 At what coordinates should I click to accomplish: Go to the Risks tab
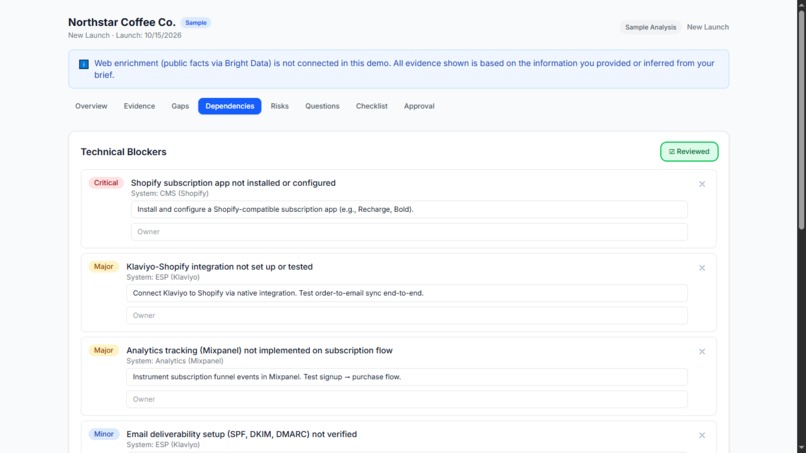click(280, 106)
